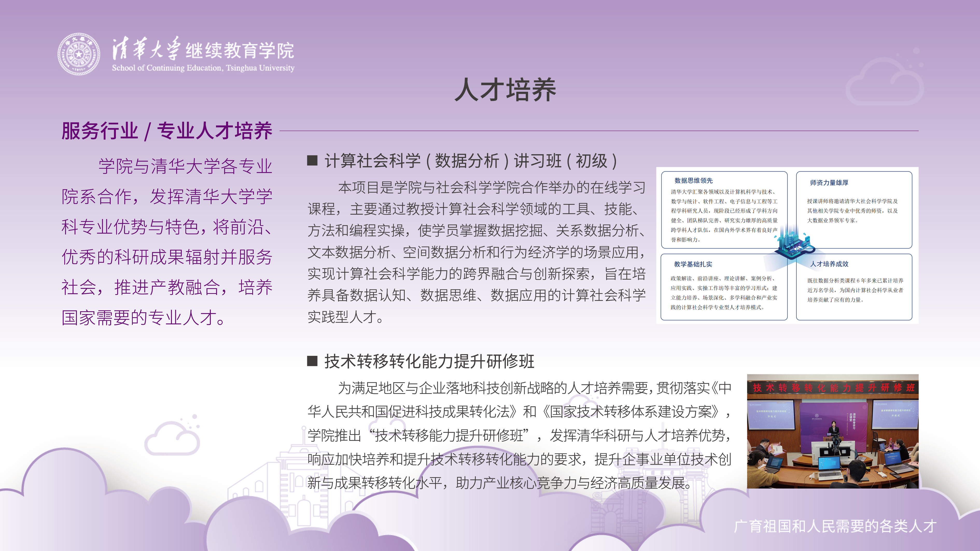The image size is (980, 551).
Task: Click the Tsinghua University round seal logo
Action: click(79, 54)
